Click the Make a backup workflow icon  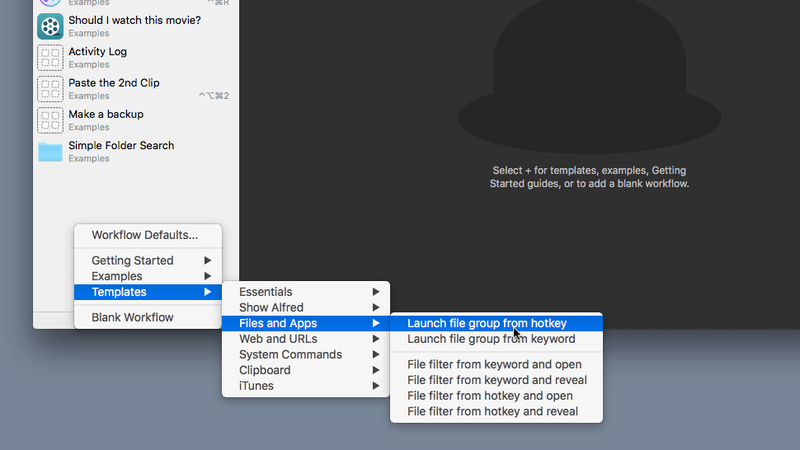coord(50,120)
